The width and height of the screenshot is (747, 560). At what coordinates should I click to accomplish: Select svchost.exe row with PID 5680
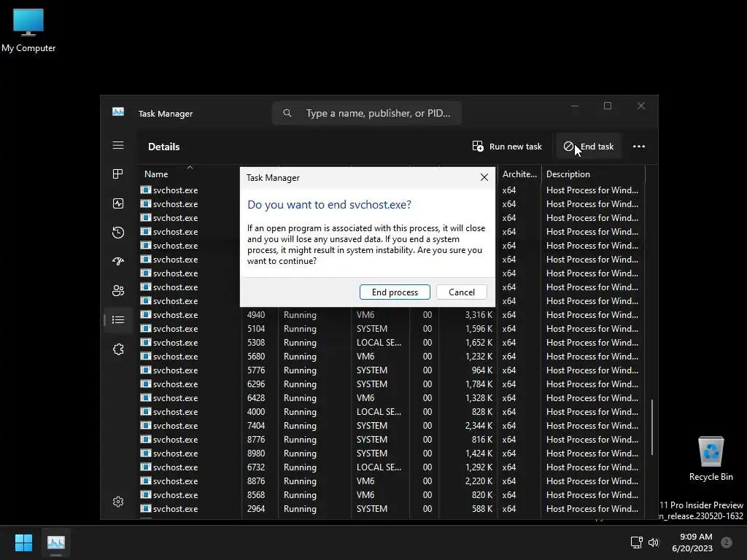(392, 356)
